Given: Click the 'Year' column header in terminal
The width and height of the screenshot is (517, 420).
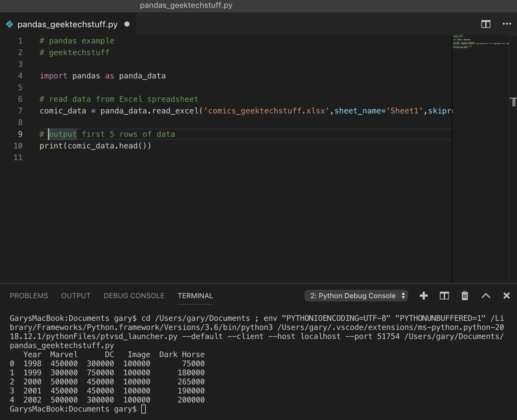Looking at the screenshot, I should pos(32,355).
